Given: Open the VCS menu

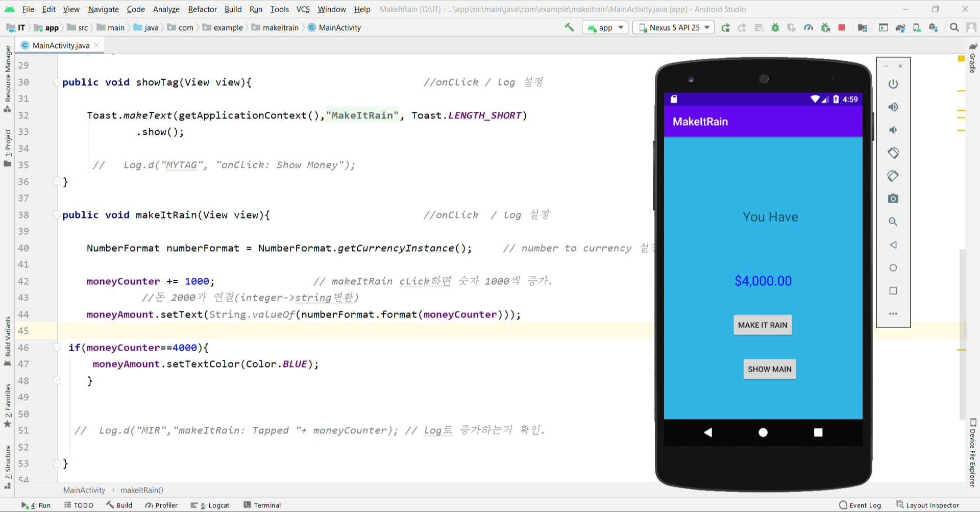Looking at the screenshot, I should (303, 9).
